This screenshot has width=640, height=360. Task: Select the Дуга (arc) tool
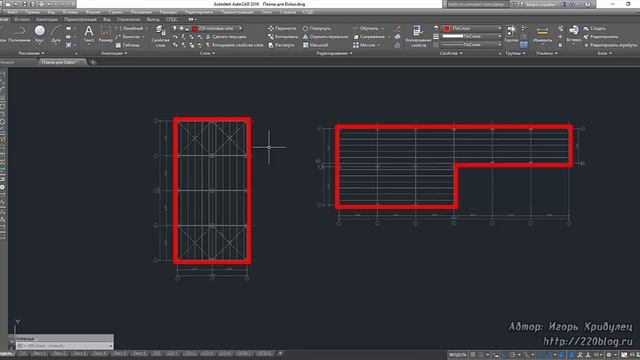click(x=56, y=33)
